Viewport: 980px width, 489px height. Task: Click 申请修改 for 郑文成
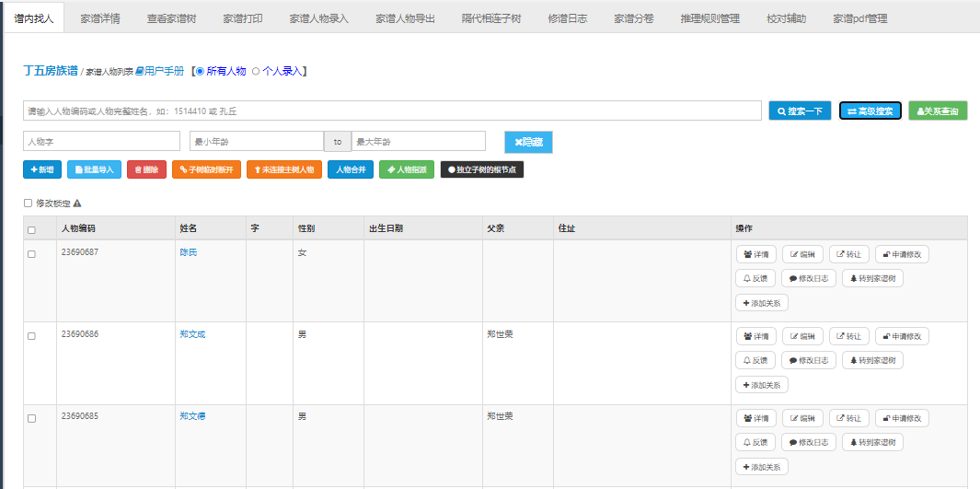902,336
